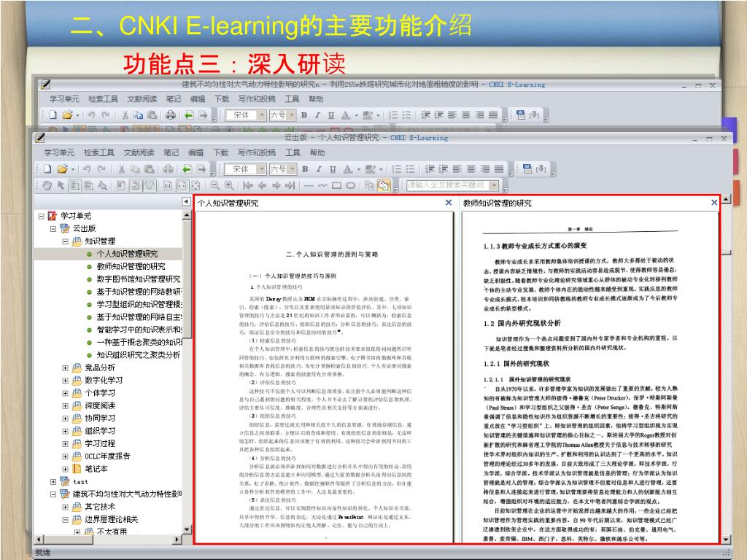The height and width of the screenshot is (560, 747).
Task: Click the Zoom in magnifier icon
Action: click(229, 185)
